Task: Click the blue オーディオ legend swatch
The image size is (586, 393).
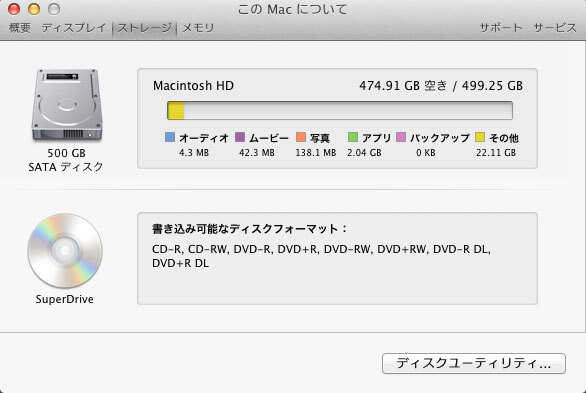Action: [x=170, y=137]
